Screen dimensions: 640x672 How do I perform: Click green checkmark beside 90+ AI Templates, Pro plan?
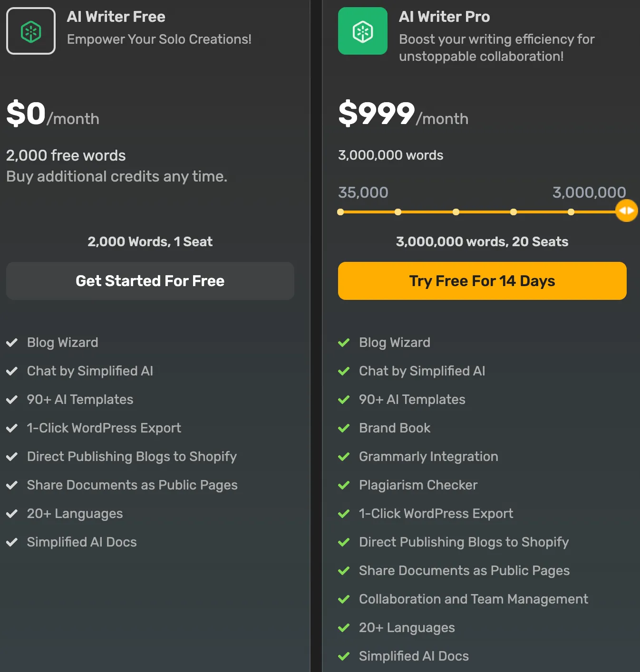pos(344,399)
